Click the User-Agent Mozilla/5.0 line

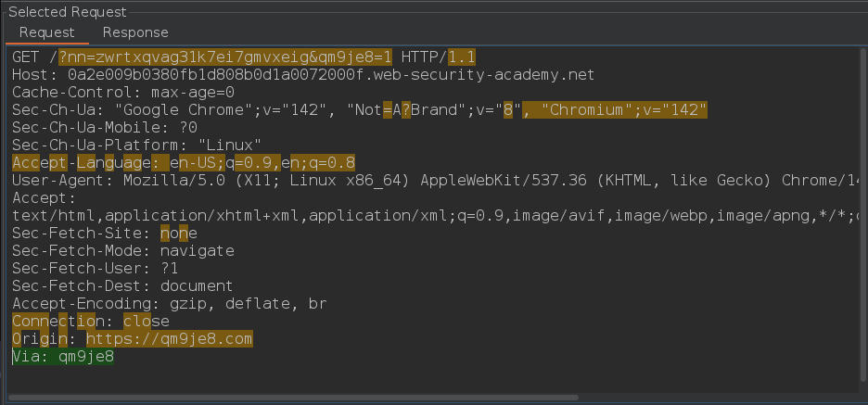[x=371, y=181]
